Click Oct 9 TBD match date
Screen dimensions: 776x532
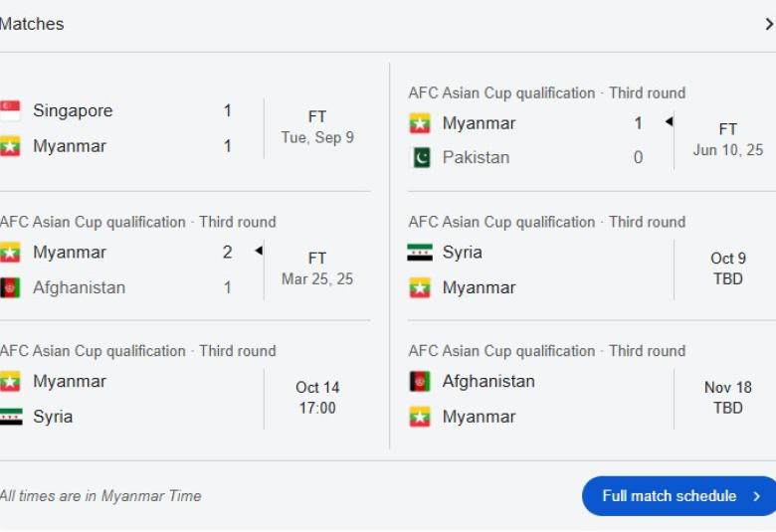tap(727, 268)
